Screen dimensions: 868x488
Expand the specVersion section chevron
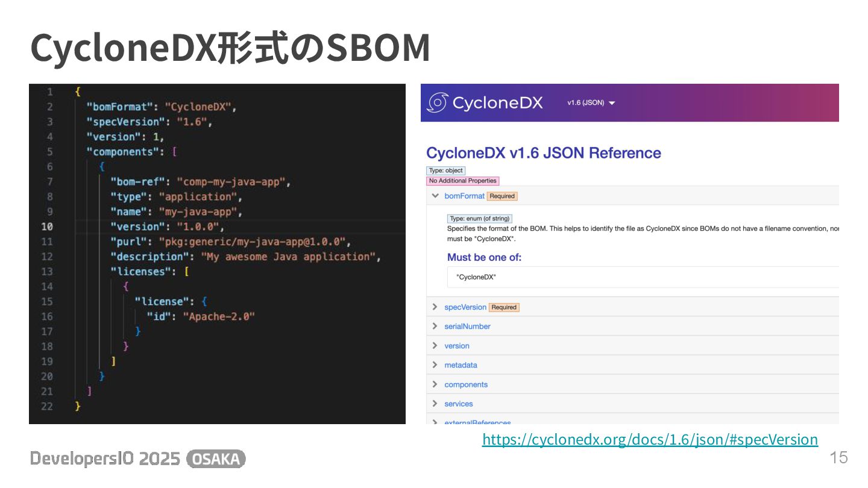[435, 307]
